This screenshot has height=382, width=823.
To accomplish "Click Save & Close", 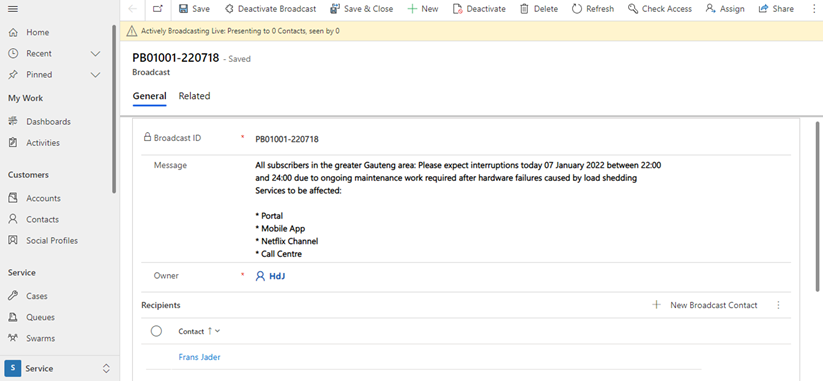I will (362, 9).
